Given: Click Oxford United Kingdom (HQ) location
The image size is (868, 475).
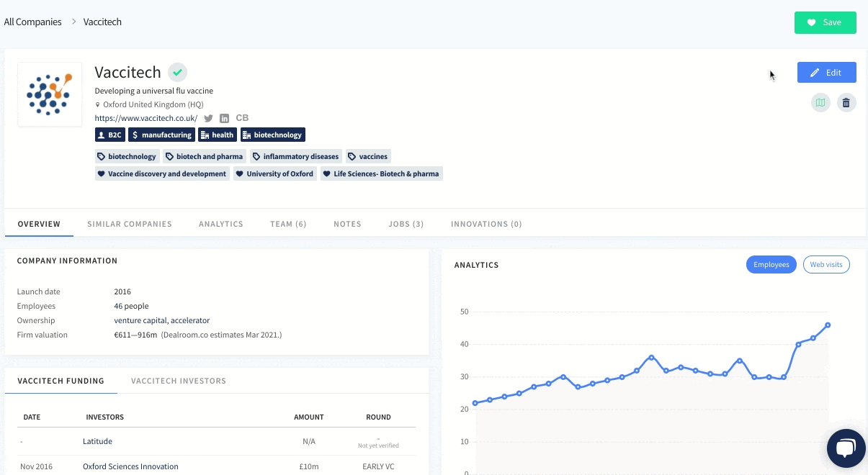Looking at the screenshot, I should [153, 104].
